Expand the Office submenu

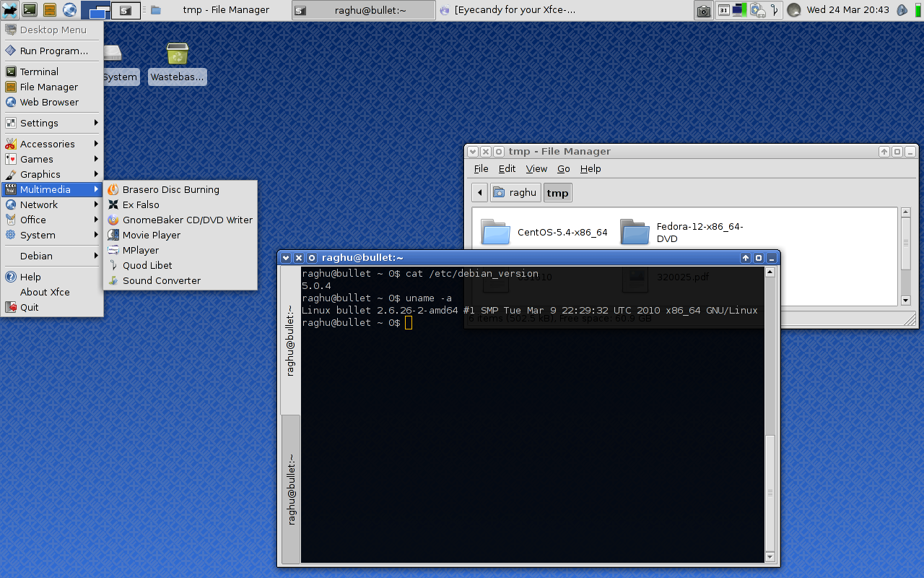click(52, 220)
